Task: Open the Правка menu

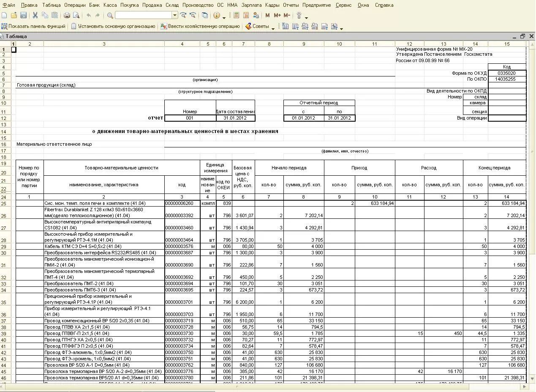Action: [x=29, y=5]
